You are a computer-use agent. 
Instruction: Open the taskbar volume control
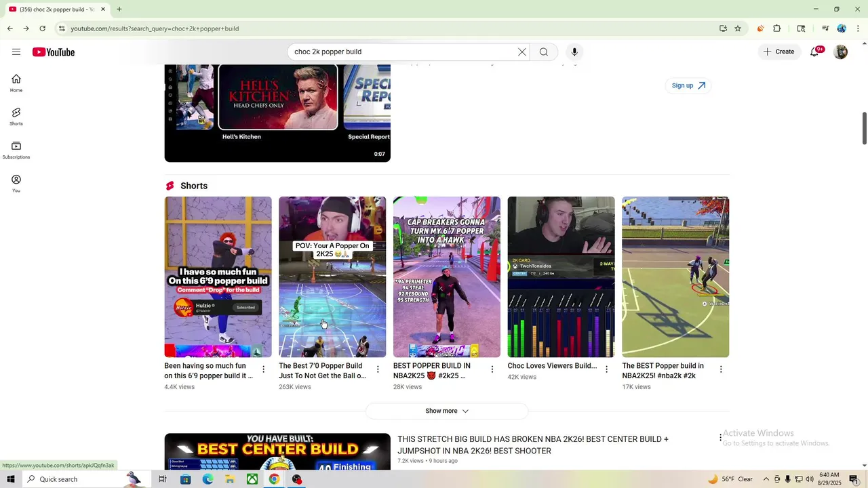[x=809, y=479]
